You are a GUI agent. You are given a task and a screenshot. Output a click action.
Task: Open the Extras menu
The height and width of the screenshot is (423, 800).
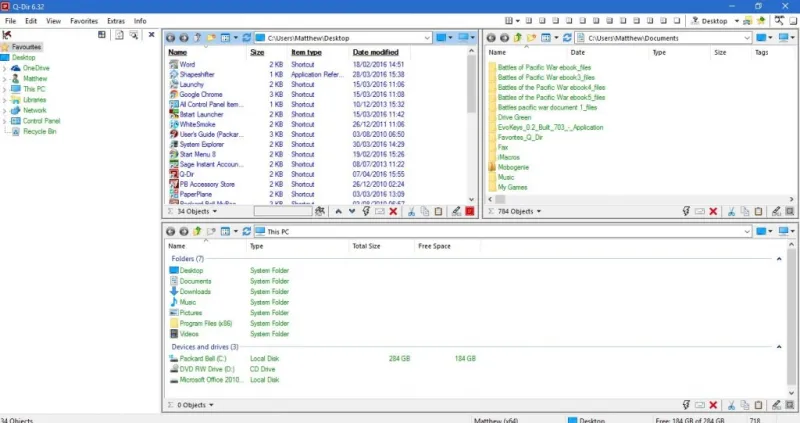(x=115, y=20)
